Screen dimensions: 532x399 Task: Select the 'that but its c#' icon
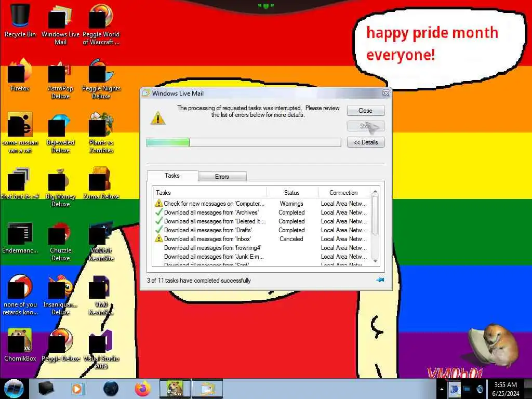(x=20, y=182)
